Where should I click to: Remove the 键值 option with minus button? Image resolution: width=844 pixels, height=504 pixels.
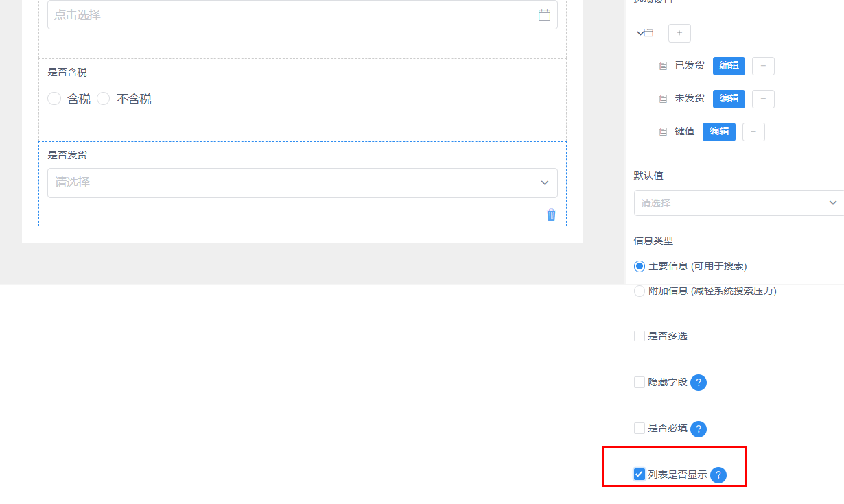pos(753,132)
